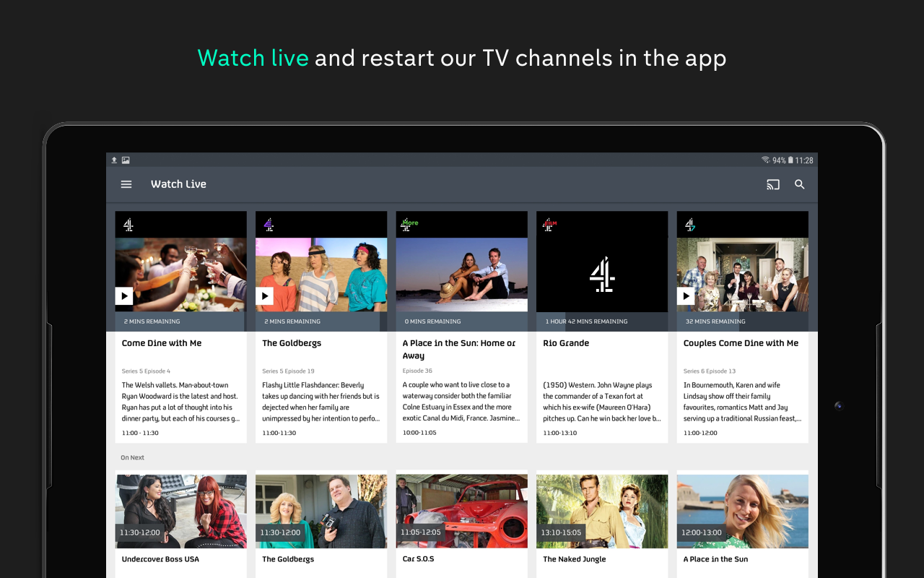
Task: Open search from the top bar
Action: tap(799, 184)
